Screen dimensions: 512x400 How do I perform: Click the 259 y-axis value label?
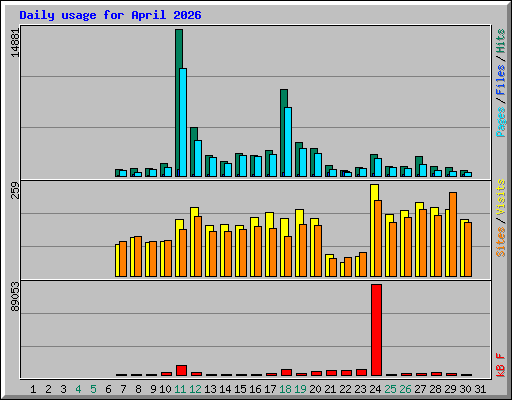click(x=15, y=190)
